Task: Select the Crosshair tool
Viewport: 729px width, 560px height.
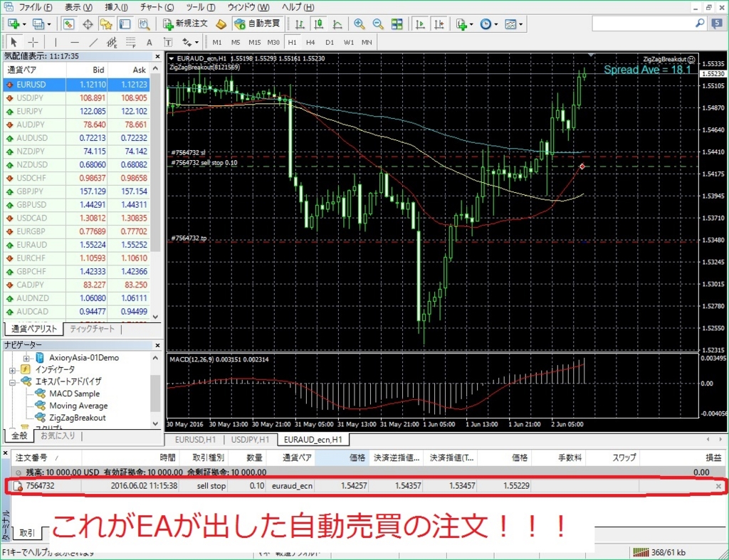Action: (x=32, y=41)
